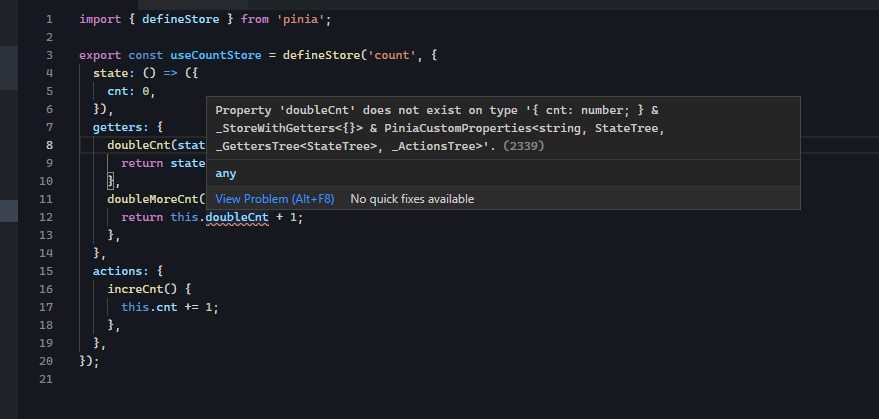Click the doubleCnt getter definition on line 8
The height and width of the screenshot is (419, 879).
(138, 145)
